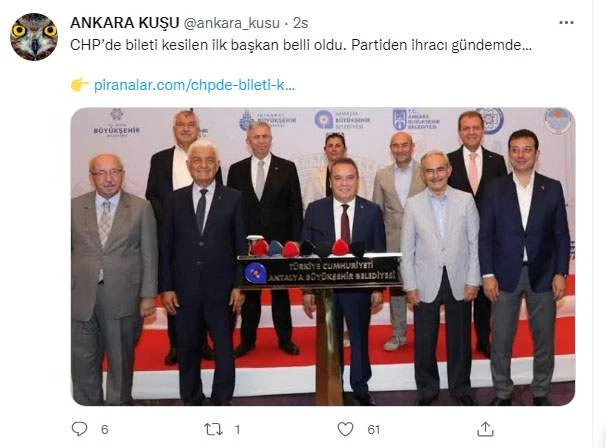Click the 2s tweet timestamp
Viewport: 606px width, 448px height.
[x=300, y=23]
